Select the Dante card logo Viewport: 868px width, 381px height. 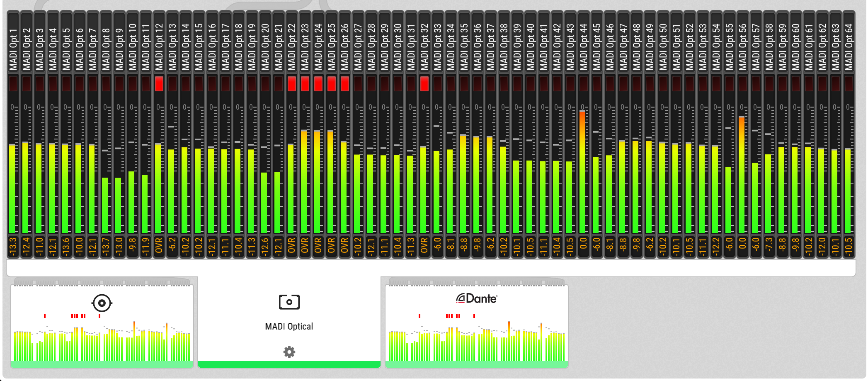coord(476,298)
